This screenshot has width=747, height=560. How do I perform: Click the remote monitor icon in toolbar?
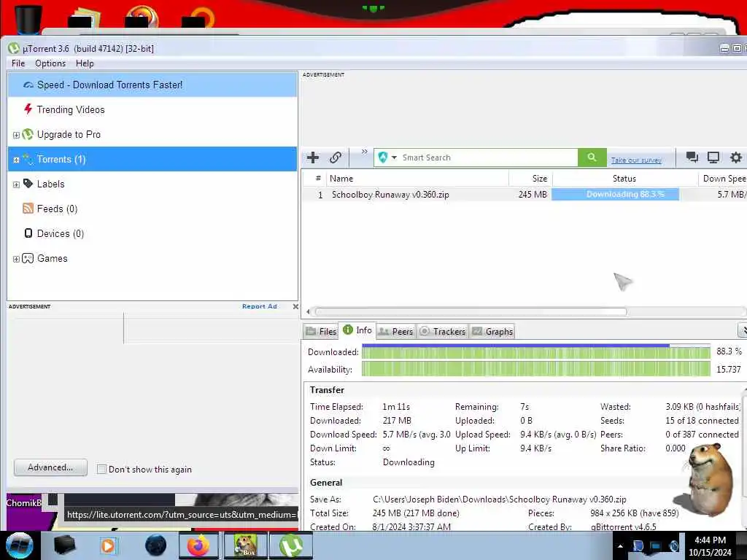(713, 157)
